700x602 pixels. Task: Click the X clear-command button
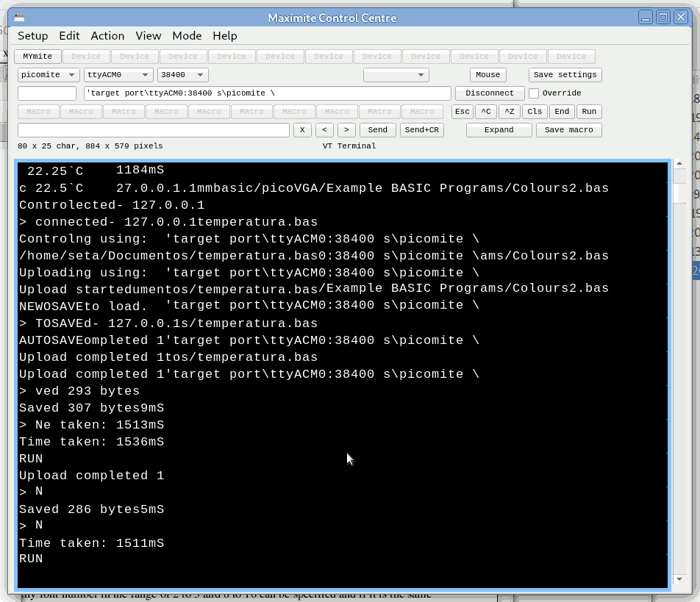pos(302,130)
